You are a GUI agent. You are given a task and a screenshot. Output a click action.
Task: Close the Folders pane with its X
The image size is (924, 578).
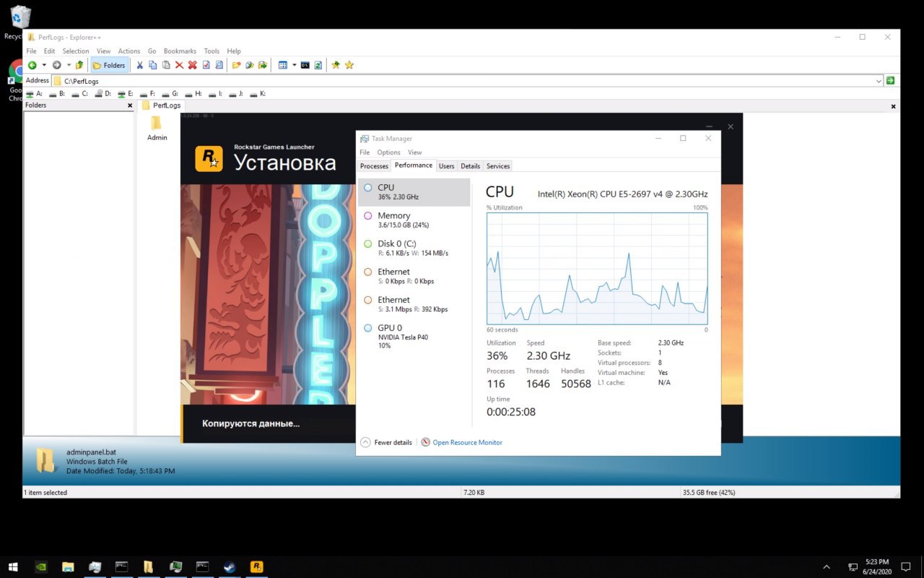[130, 105]
